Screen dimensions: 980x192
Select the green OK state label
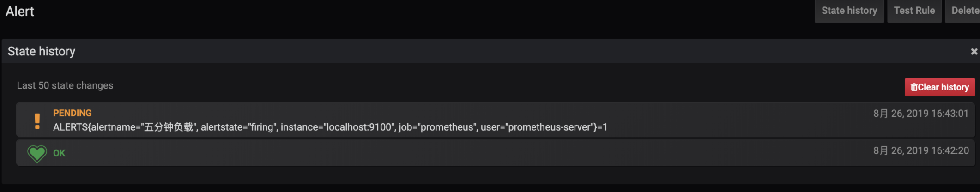(59, 153)
